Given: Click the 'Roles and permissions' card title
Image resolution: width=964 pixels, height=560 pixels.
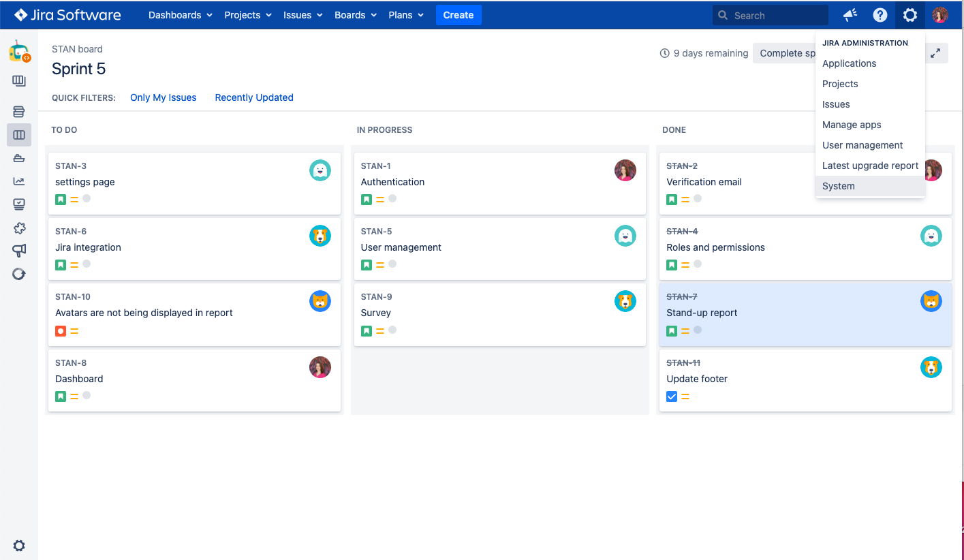Looking at the screenshot, I should (715, 247).
